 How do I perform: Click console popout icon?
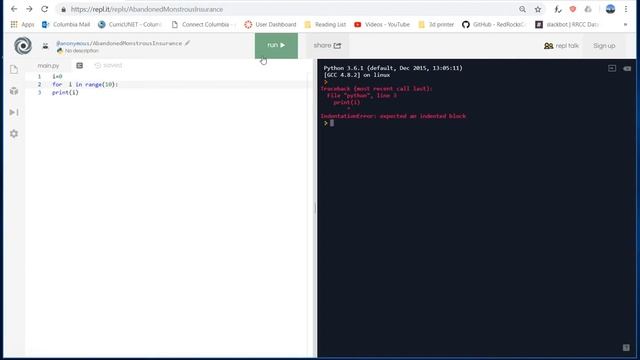[x=612, y=69]
